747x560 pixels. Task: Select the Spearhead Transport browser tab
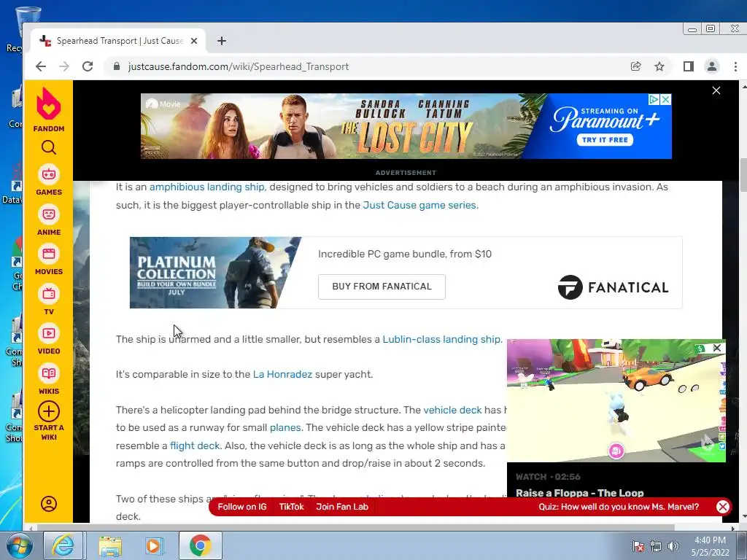pos(118,41)
